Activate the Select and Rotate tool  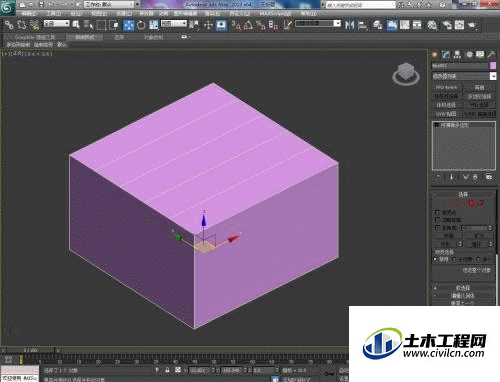141,25
